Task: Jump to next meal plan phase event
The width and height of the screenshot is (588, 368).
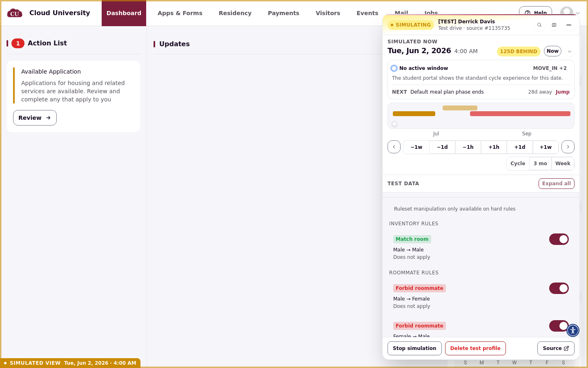Action: [562, 92]
